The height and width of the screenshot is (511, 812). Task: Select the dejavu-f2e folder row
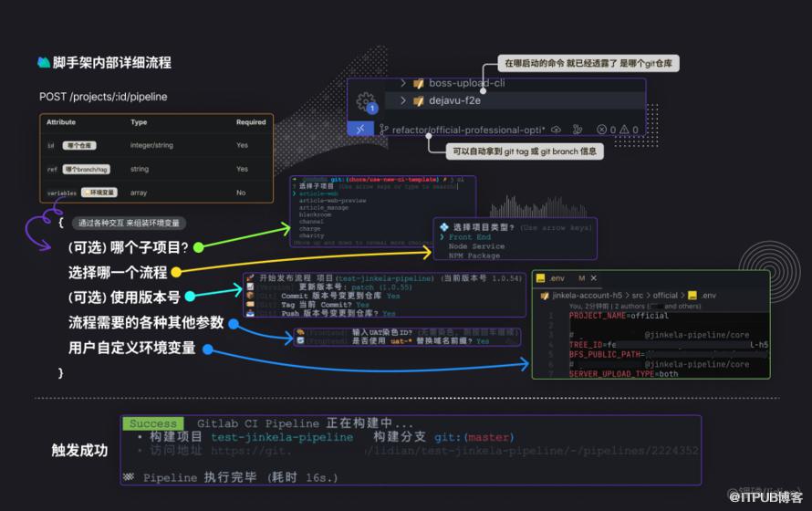pyautogui.click(x=515, y=100)
